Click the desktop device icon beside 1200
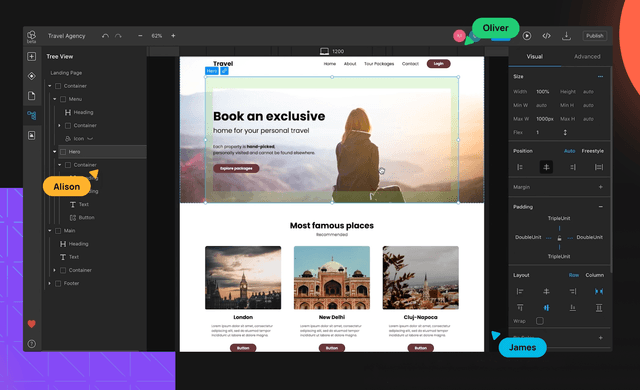Image resolution: width=640 pixels, height=390 pixels. coord(324,51)
